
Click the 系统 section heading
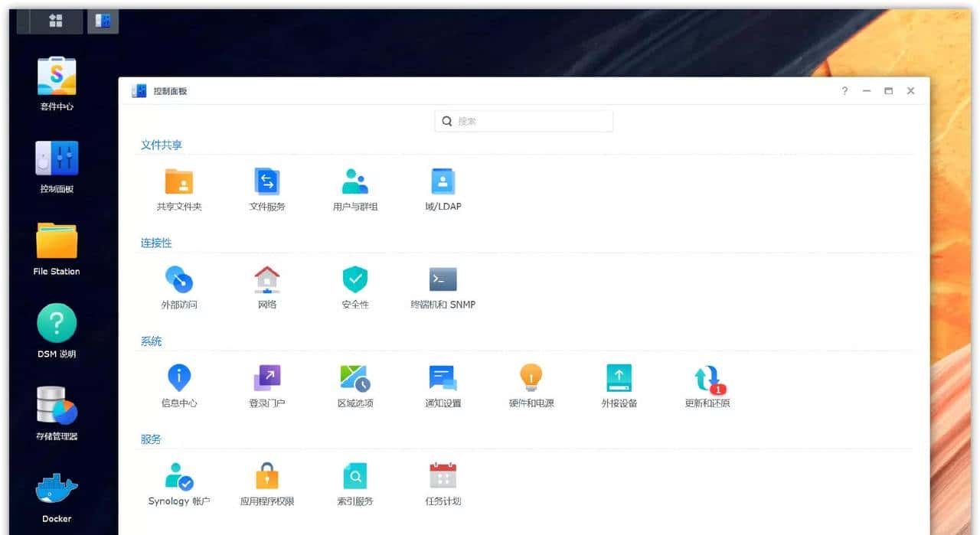tap(151, 341)
